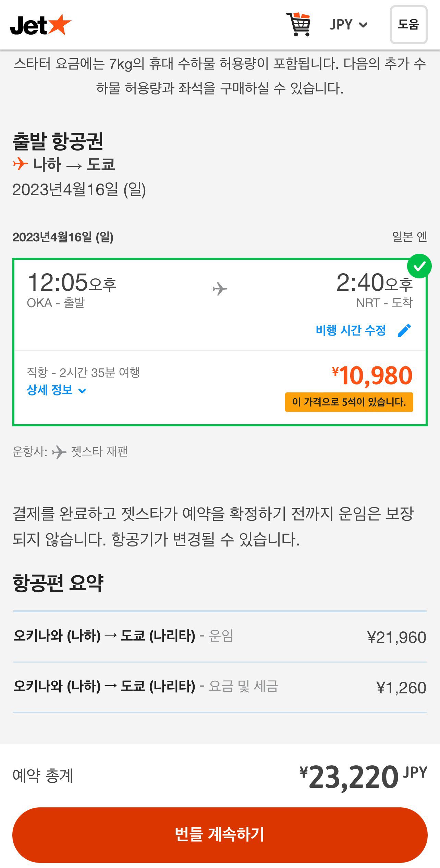Click the chevron next to 상세 정보
Screen dimensions: 440x868
(x=82, y=391)
